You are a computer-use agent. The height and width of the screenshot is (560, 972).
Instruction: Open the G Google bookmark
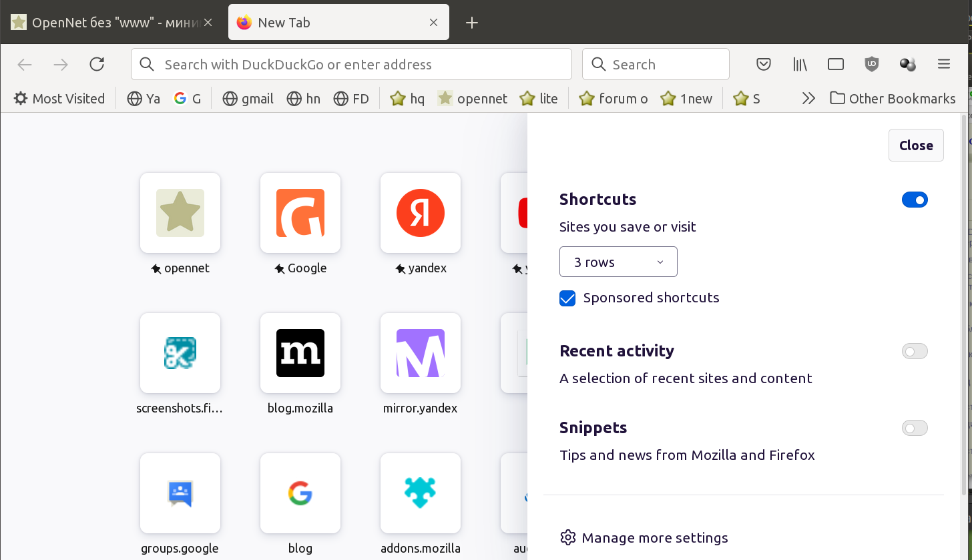(188, 99)
